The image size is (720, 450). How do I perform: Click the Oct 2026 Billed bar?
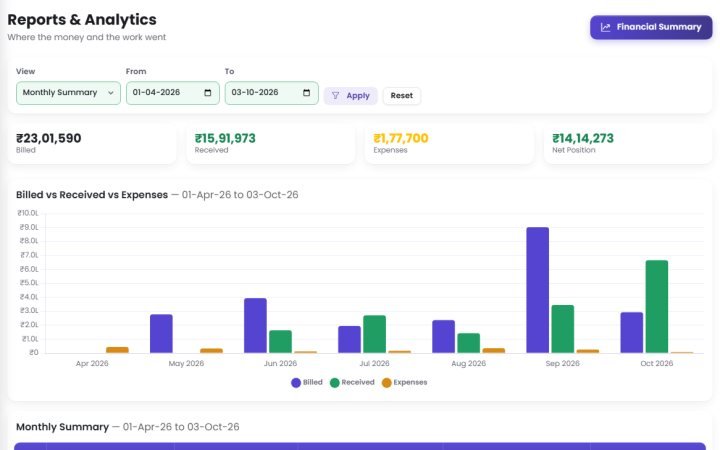(632, 333)
